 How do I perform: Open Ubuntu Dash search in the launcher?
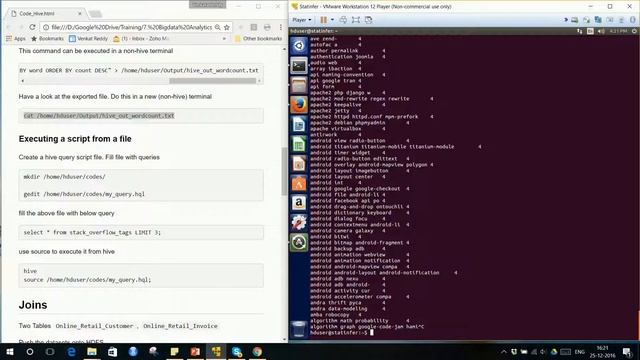299,45
